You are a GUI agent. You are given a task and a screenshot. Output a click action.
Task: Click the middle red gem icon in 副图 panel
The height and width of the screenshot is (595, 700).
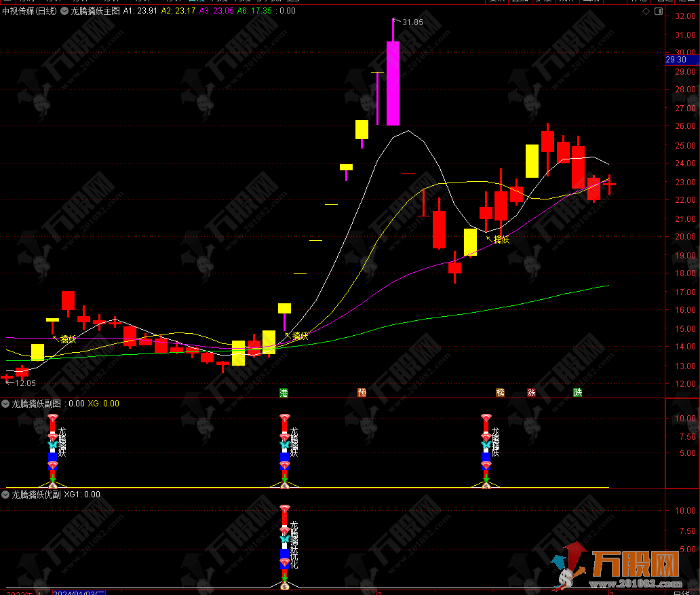click(x=285, y=418)
